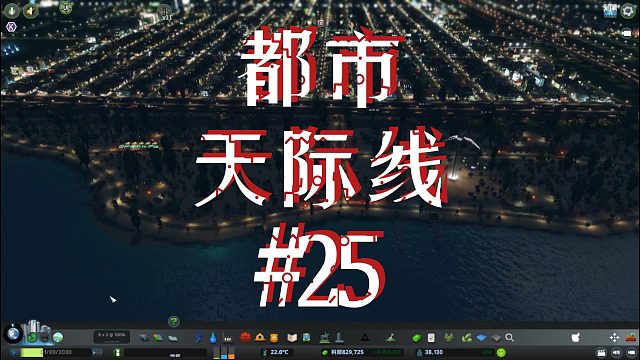Open the Find It magnifier search
This screenshot has height=360, width=640.
click(x=509, y=338)
